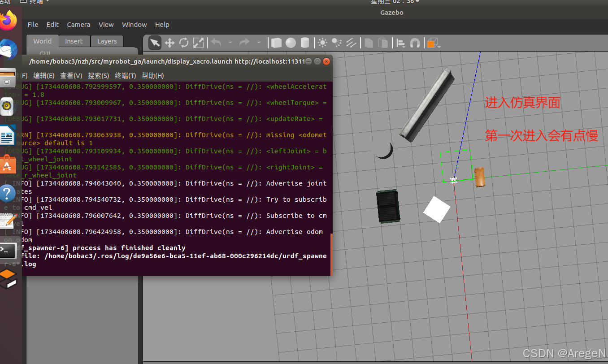Select the rotate mode tool
The height and width of the screenshot is (364, 608).
tap(184, 43)
